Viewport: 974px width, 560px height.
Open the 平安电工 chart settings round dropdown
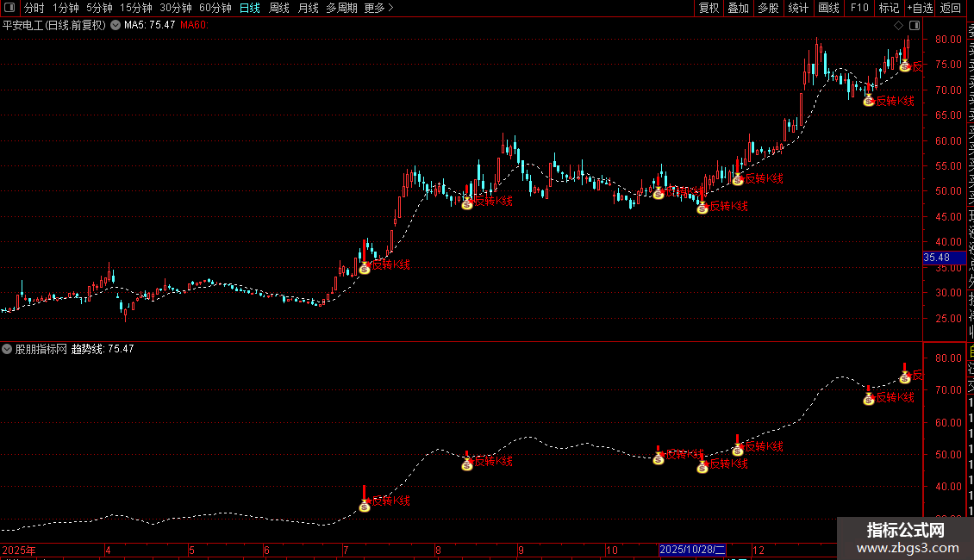tap(116, 25)
